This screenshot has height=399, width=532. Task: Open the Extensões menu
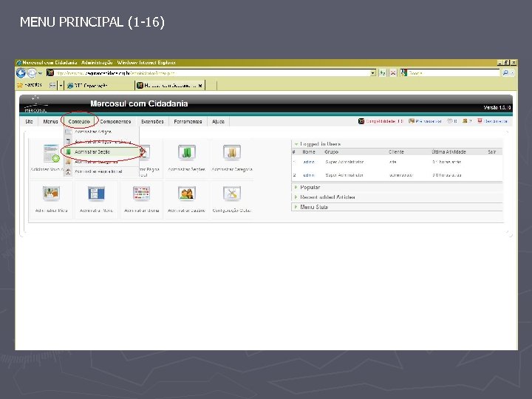coord(152,121)
